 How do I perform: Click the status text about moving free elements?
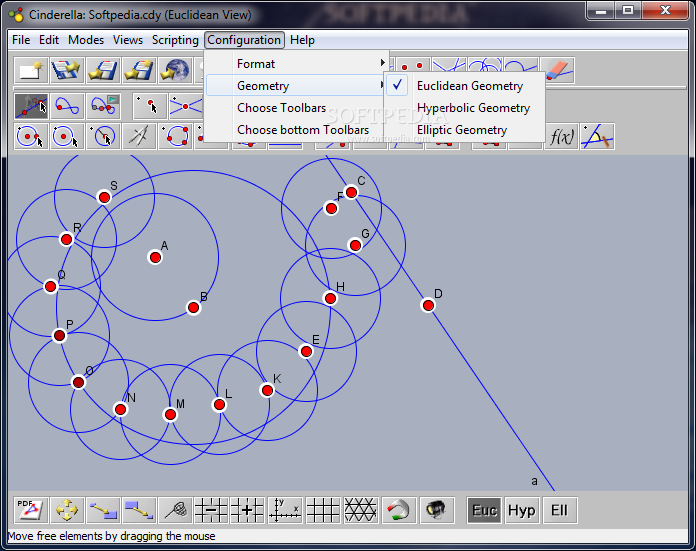pyautogui.click(x=111, y=536)
